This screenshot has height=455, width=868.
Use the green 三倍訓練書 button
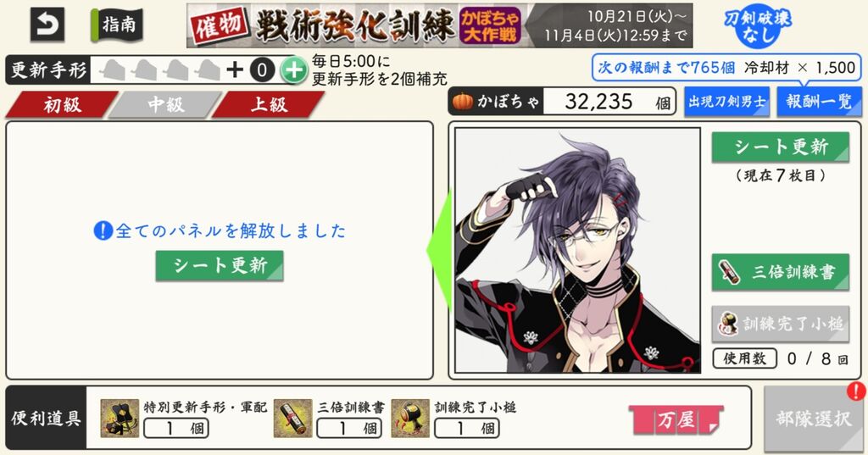point(781,272)
